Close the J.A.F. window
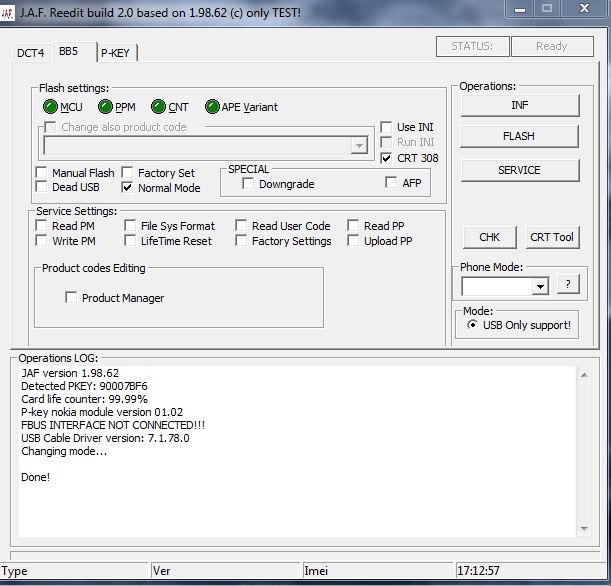611x586 pixels. pos(585,9)
